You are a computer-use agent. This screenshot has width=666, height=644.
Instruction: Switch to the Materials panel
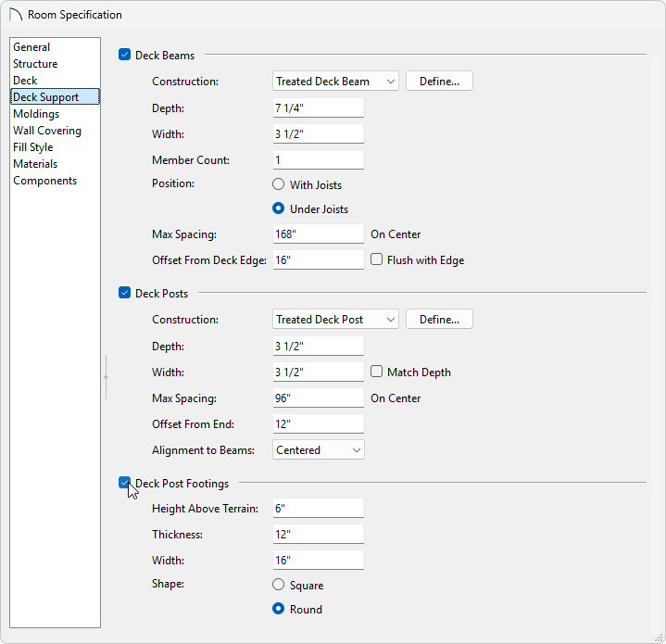[x=55, y=164]
